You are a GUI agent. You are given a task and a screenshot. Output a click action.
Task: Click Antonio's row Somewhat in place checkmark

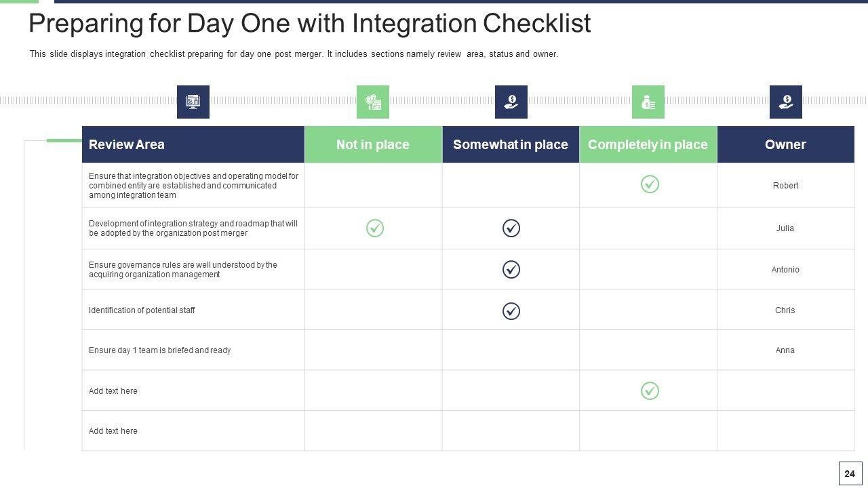[511, 270]
